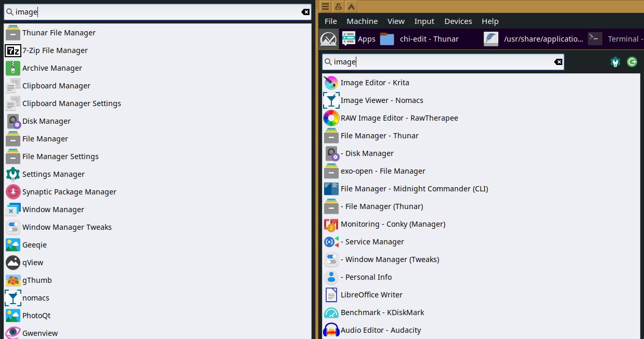Click the Archive Manager icon

pyautogui.click(x=12, y=68)
